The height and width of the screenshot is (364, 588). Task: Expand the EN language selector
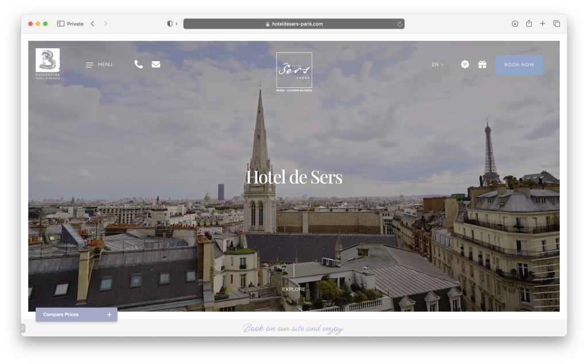coord(437,65)
